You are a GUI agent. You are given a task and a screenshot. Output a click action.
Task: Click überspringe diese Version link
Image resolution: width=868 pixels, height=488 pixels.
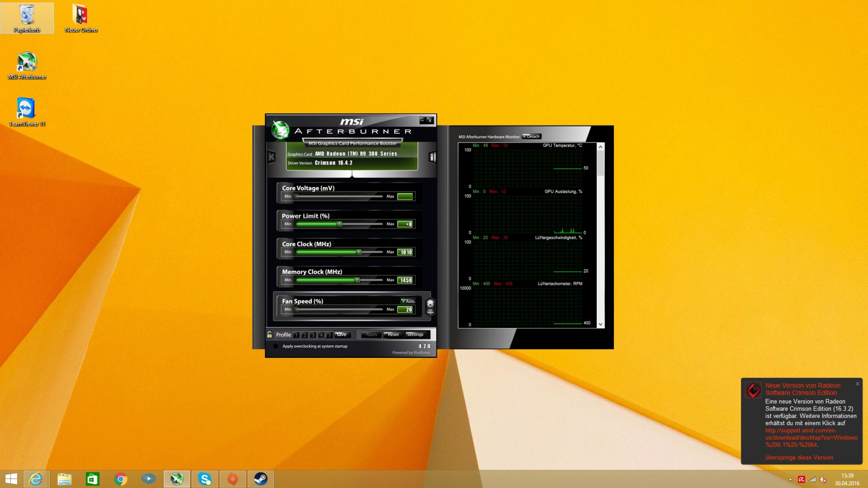799,458
